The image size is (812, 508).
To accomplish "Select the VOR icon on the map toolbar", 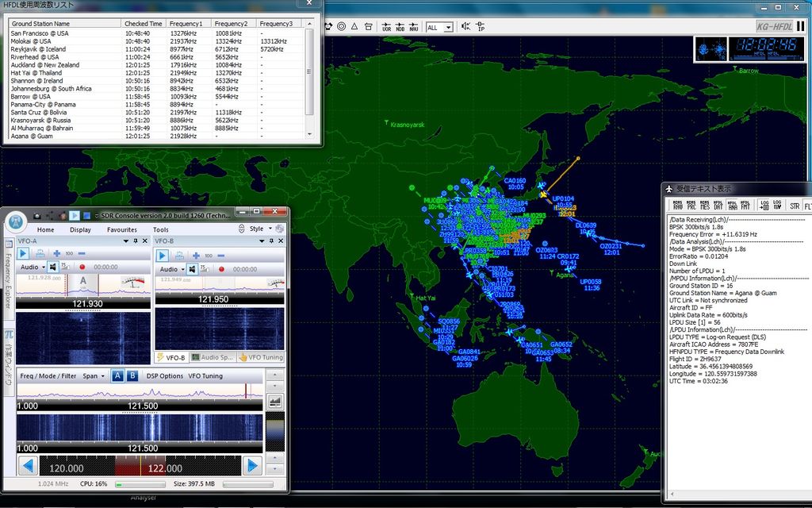I will [x=386, y=26].
